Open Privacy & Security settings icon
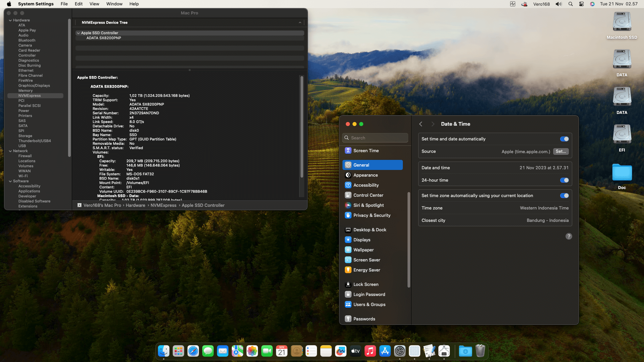This screenshot has width=644, height=362. click(348, 215)
